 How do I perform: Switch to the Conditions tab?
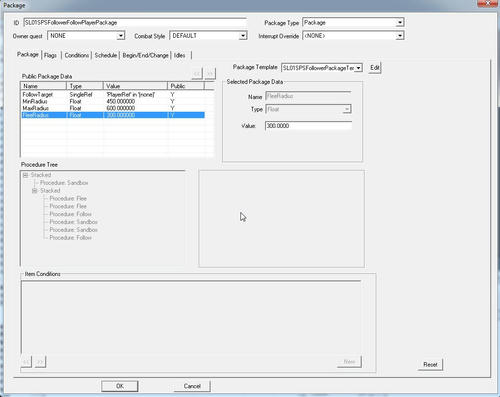pos(77,55)
